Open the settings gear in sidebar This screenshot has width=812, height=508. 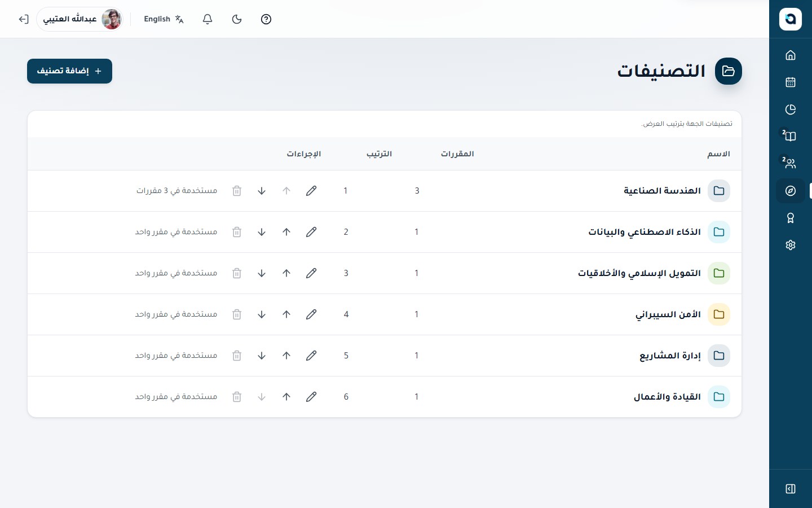pos(791,245)
